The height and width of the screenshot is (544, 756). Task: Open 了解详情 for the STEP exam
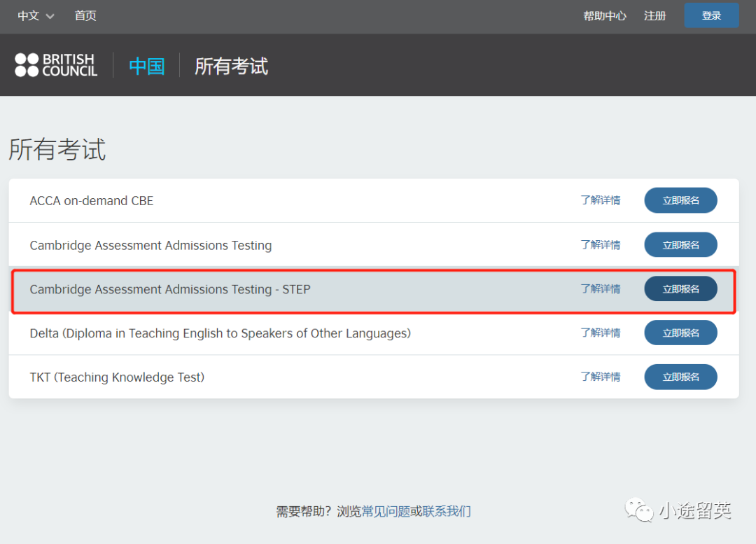600,289
